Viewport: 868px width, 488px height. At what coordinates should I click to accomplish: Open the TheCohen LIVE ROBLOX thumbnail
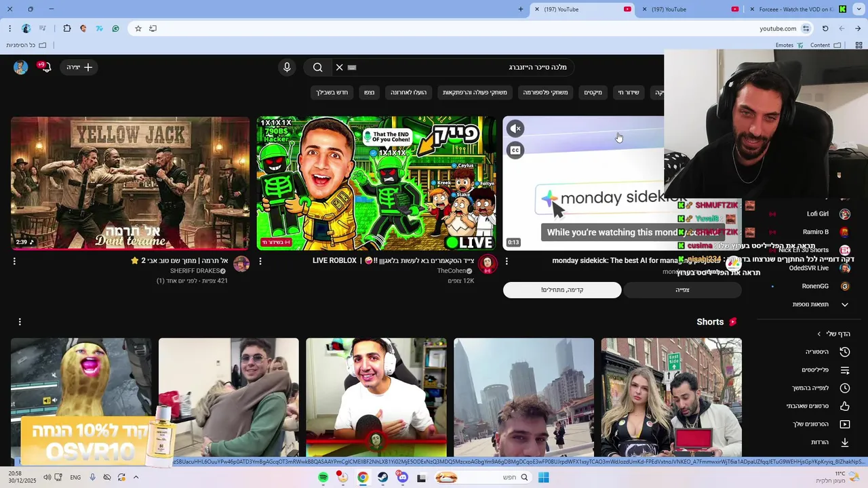(376, 183)
